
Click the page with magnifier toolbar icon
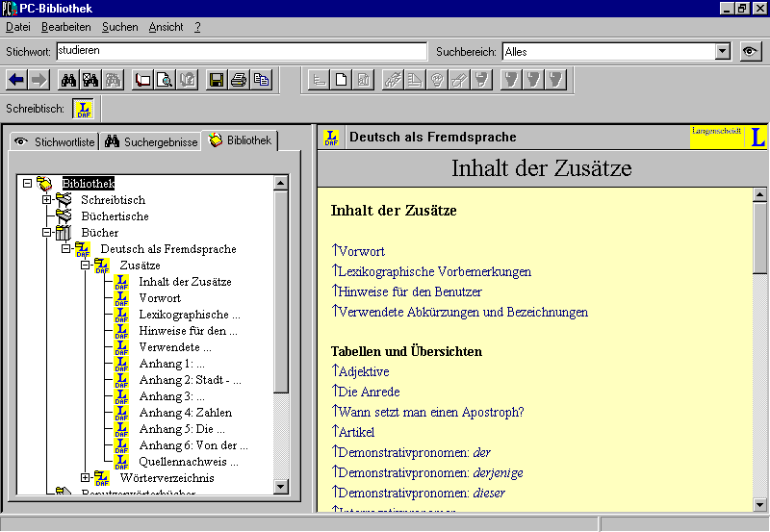coord(165,80)
